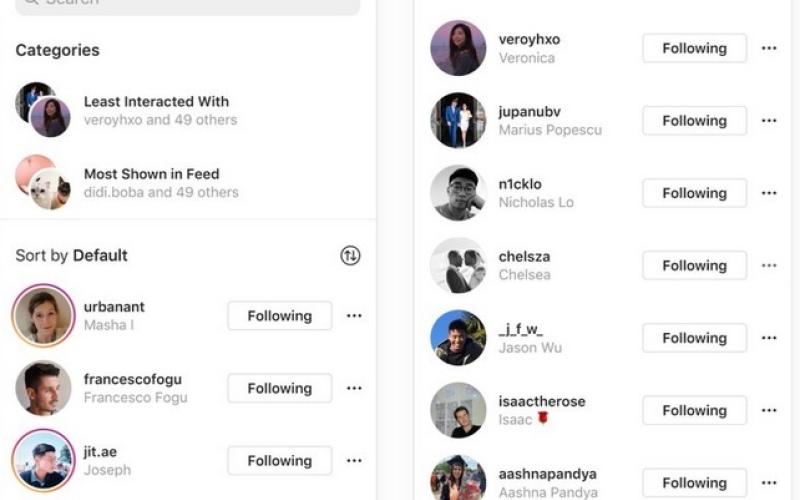Toggle Following button for urbanant
Screen dimensions: 800x500
point(279,316)
